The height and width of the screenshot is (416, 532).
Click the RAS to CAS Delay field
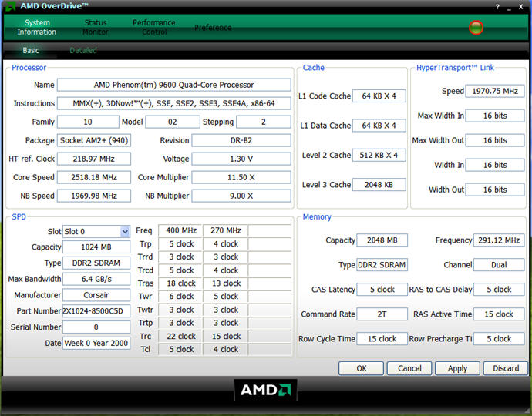pyautogui.click(x=499, y=289)
